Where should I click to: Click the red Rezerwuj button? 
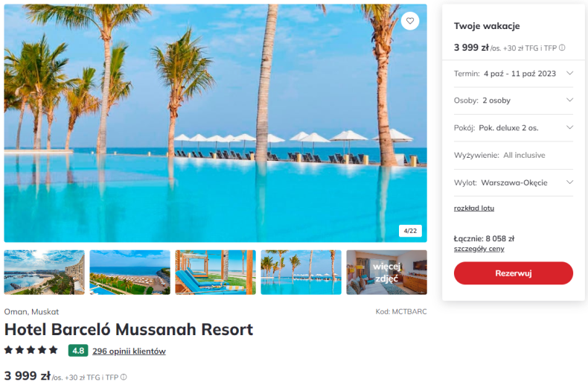514,273
